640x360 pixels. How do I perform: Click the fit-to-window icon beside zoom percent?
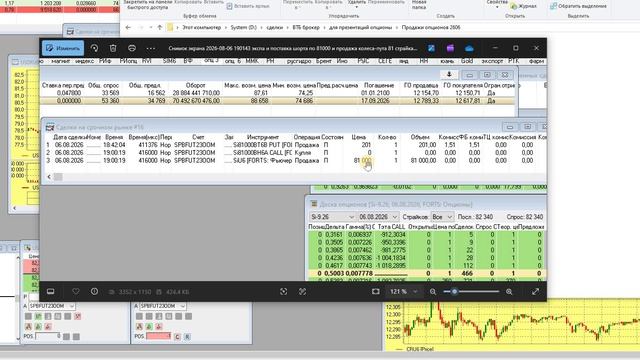point(376,291)
